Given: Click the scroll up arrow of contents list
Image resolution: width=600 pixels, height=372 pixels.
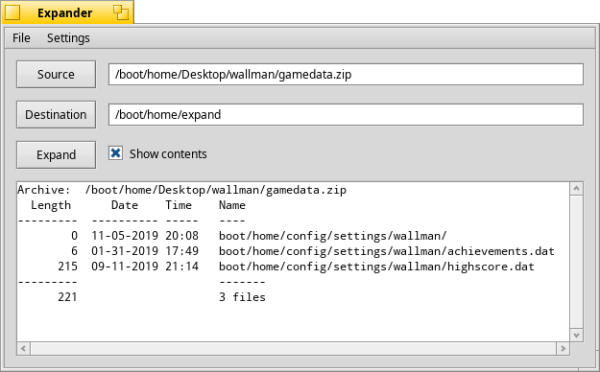Looking at the screenshot, I should point(576,189).
